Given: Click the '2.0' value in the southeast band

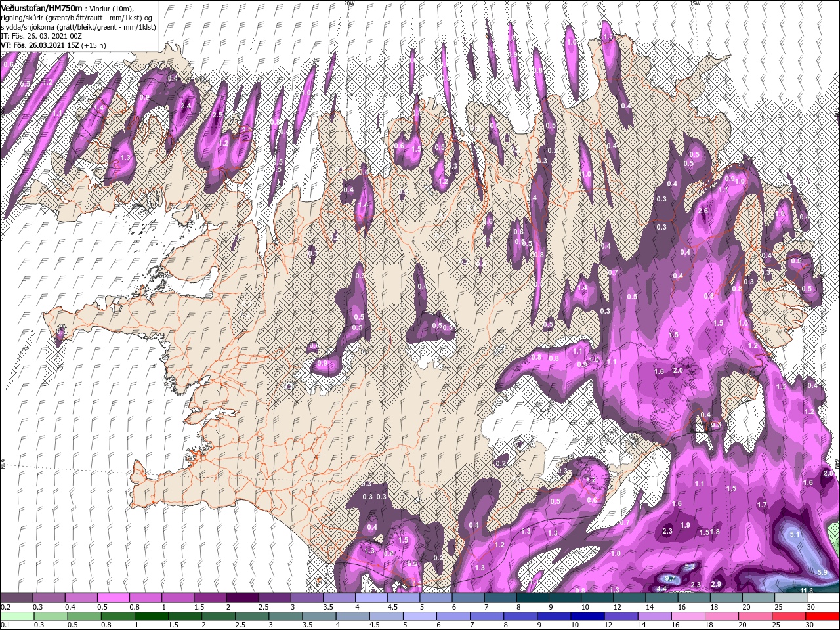Looking at the screenshot, I should pyautogui.click(x=679, y=370).
